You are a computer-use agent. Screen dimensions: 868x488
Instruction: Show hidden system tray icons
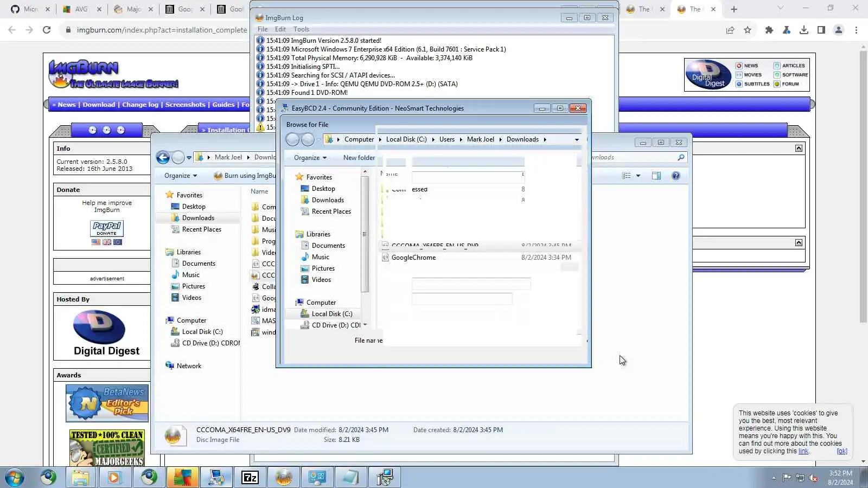pyautogui.click(x=774, y=478)
